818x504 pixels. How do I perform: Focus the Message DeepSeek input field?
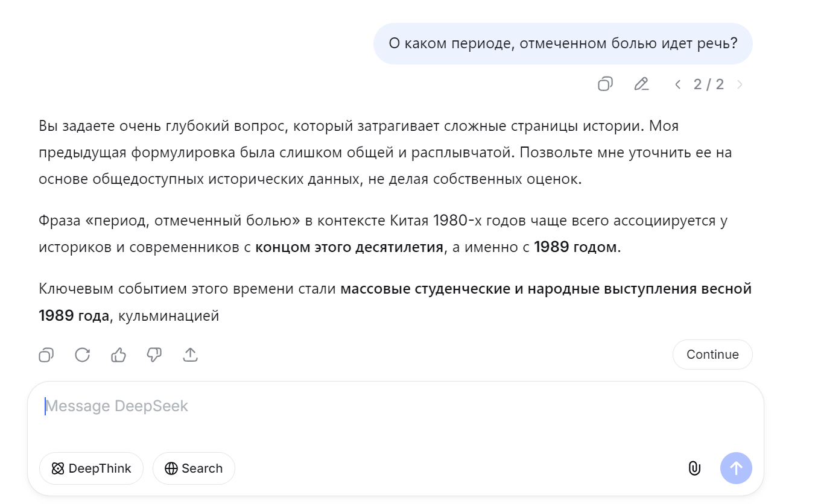coord(362,406)
